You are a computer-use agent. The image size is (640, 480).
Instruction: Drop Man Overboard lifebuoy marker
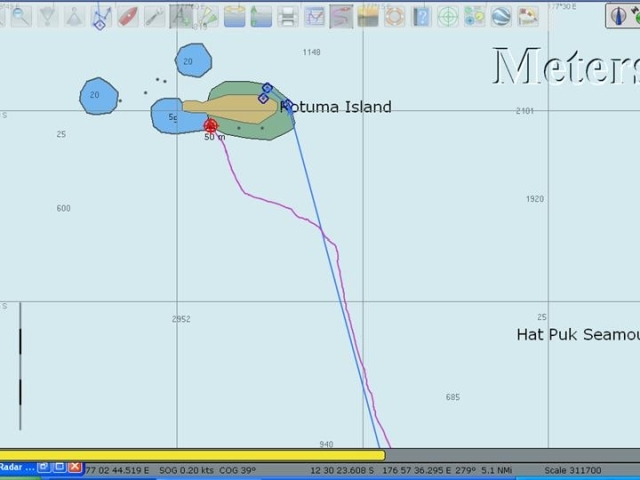[395, 15]
